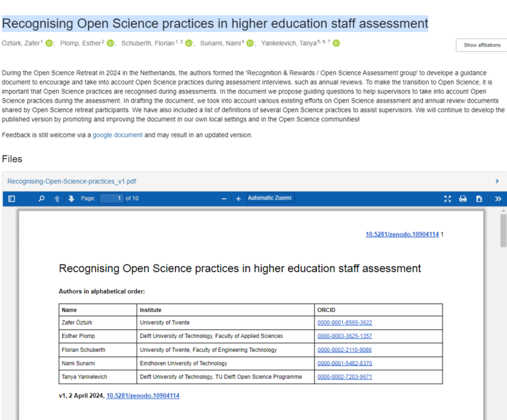Viewport: 507px width, 420px height.
Task: Open PDF viewer more tools menu
Action: 498,199
